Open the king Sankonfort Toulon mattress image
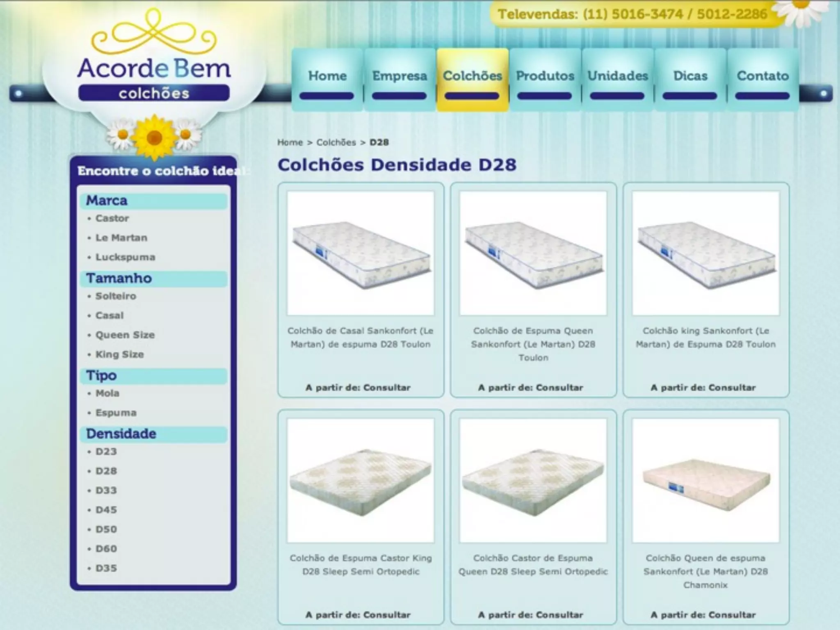 pyautogui.click(x=705, y=253)
